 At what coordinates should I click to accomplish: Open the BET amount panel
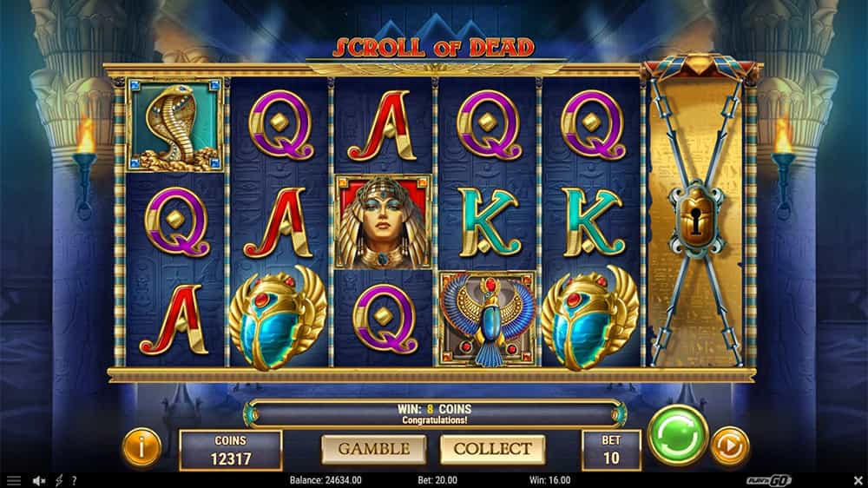tap(611, 450)
